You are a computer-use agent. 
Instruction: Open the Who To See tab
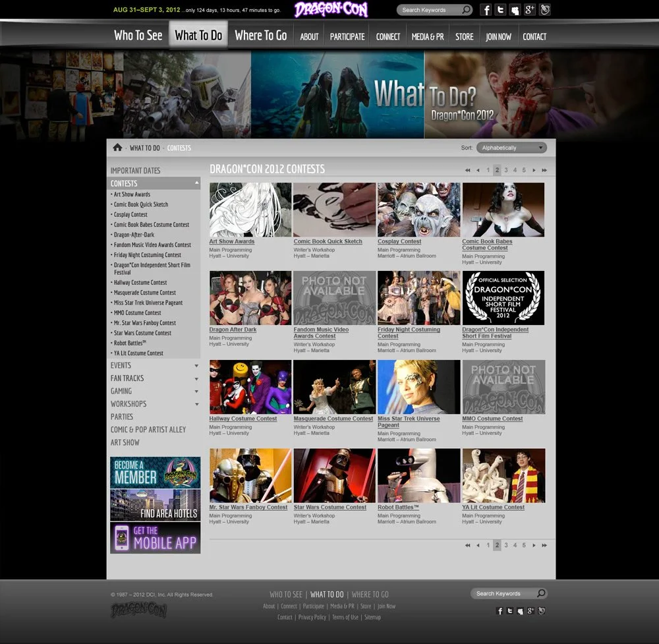point(138,36)
